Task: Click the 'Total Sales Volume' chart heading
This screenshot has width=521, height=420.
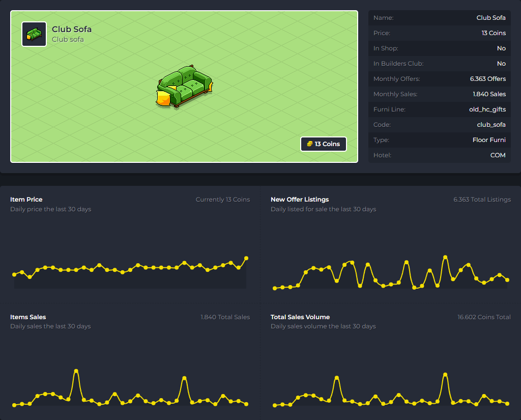Action: point(300,317)
